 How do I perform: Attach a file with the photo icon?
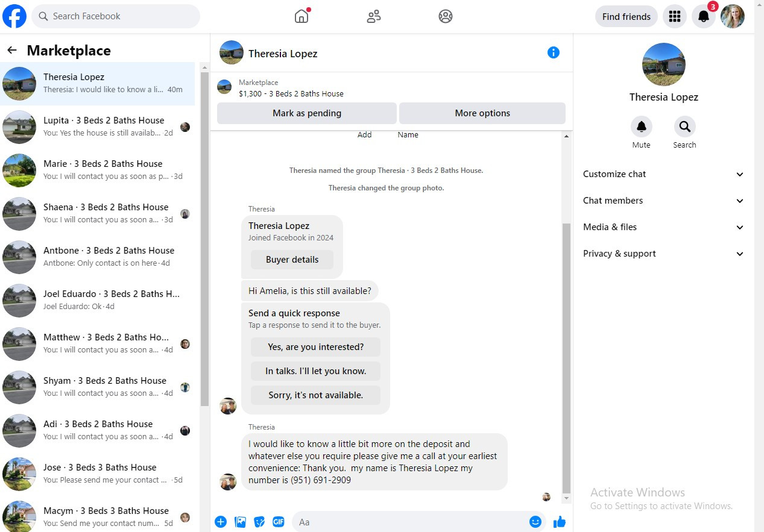coord(240,522)
